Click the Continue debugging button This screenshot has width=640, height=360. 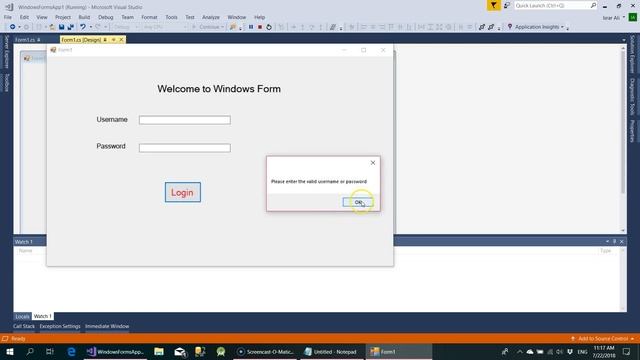(208, 27)
